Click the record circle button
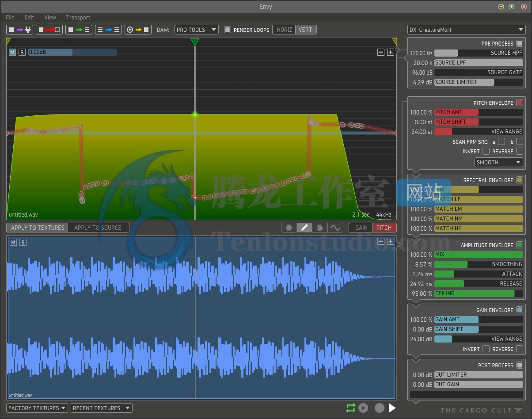Screen dimensions: 532x419 tap(379, 408)
